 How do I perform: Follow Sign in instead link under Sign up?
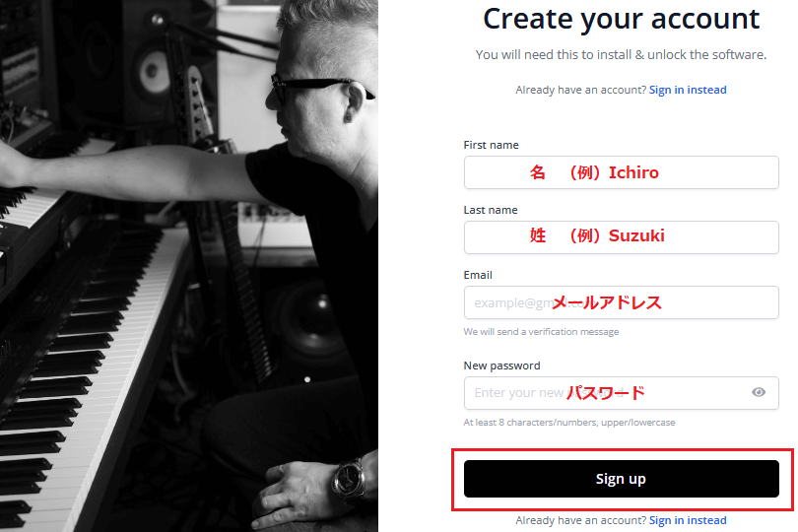[x=688, y=520]
